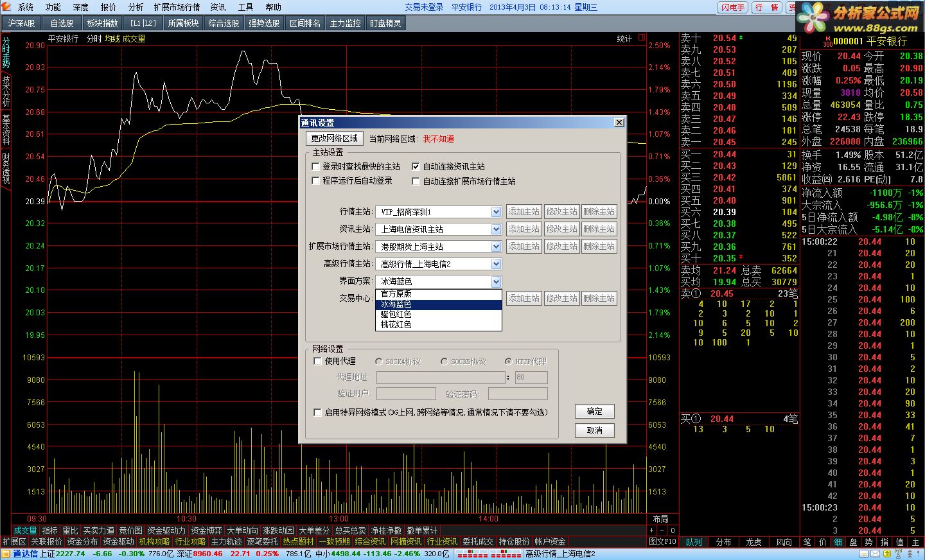The height and width of the screenshot is (560, 925).
Task: Switch to 技术分析 in left sidebar
Action: pos(6,91)
